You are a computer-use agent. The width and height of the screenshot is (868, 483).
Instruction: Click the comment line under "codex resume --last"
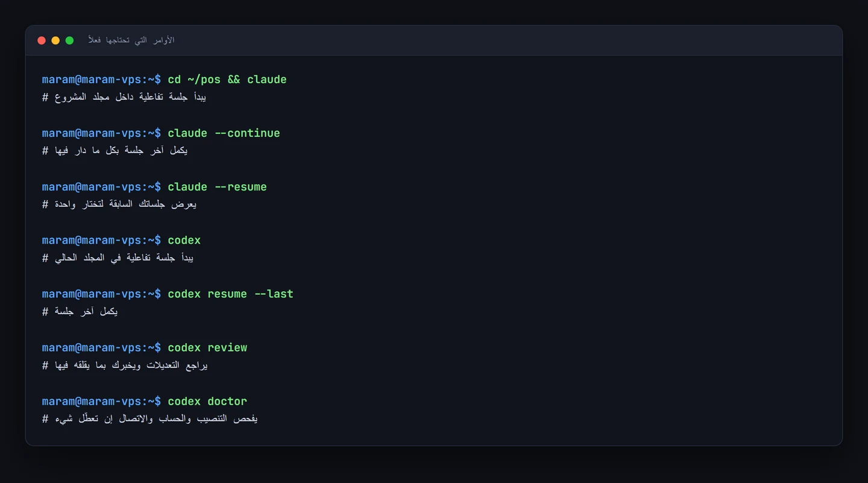(x=80, y=312)
